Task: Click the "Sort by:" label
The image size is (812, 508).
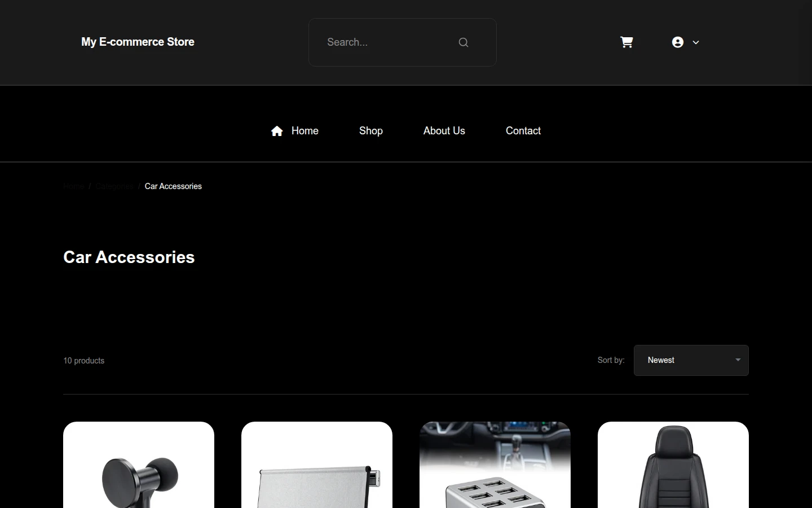Action: coord(611,360)
